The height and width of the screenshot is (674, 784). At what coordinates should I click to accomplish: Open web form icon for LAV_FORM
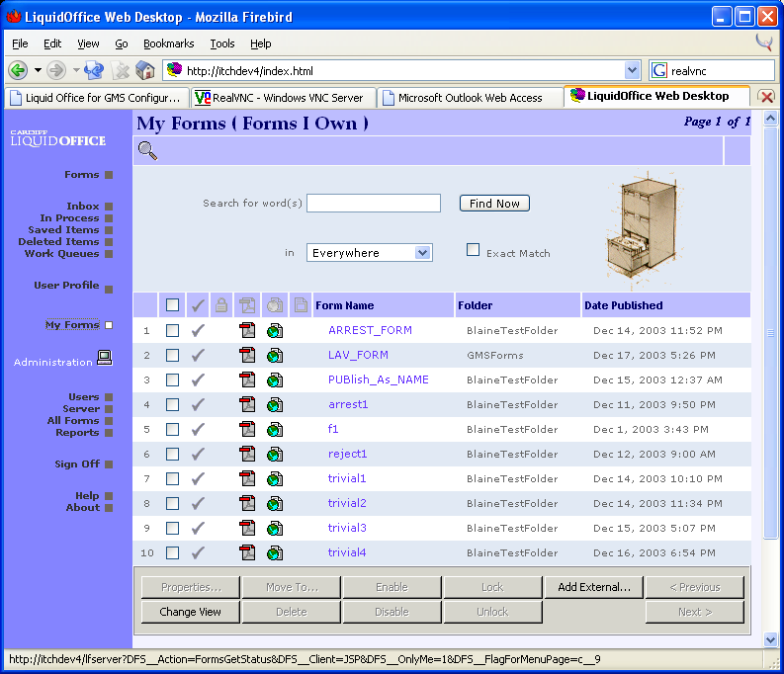(x=275, y=355)
